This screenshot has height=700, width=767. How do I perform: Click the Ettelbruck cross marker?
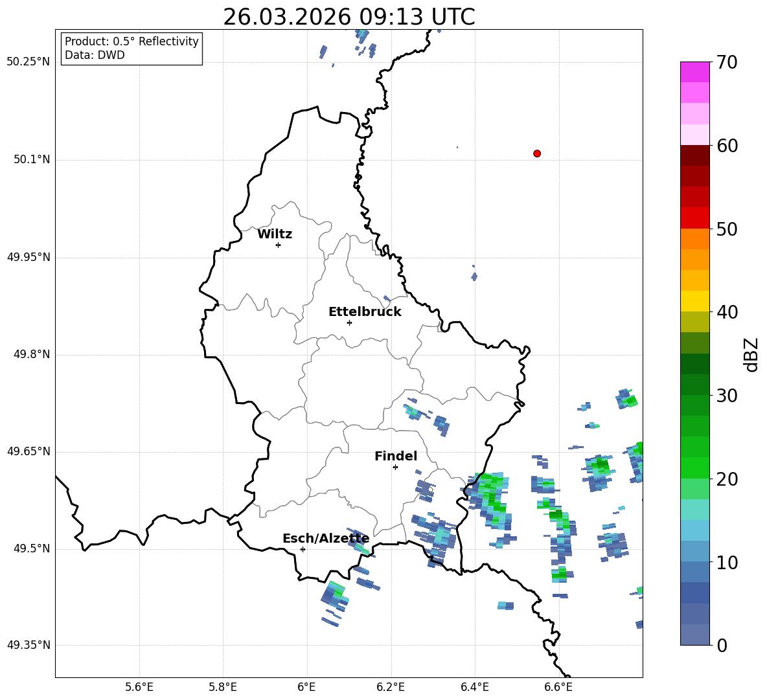349,322
